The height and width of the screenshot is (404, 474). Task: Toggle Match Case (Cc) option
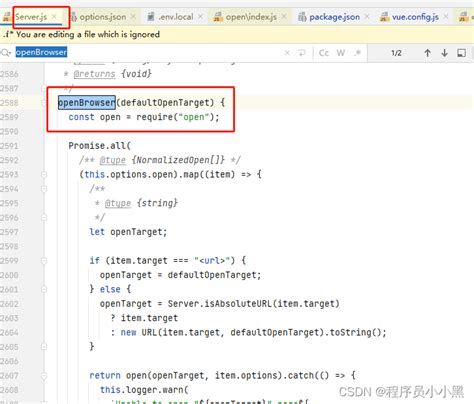[324, 53]
